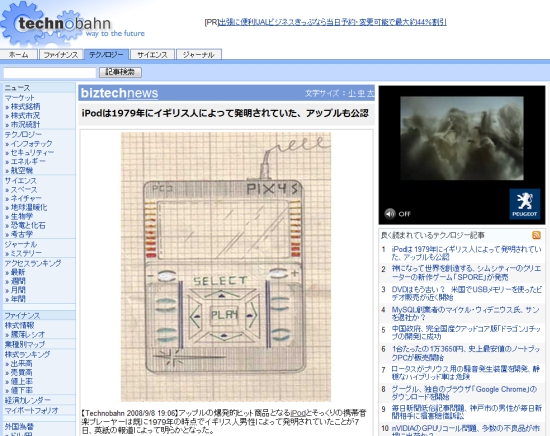Open ranked article 1 about iPod 1979
The height and width of the screenshot is (436, 550).
pos(466,253)
